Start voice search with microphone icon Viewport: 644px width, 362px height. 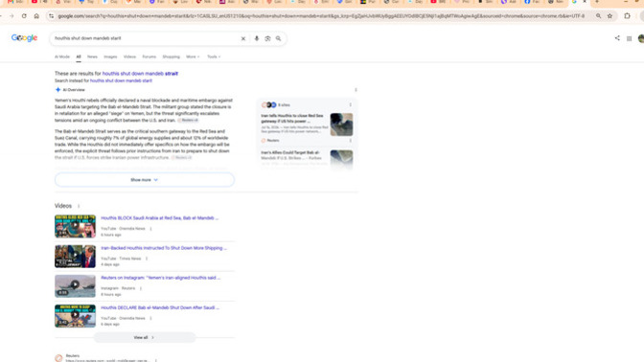pyautogui.click(x=256, y=38)
